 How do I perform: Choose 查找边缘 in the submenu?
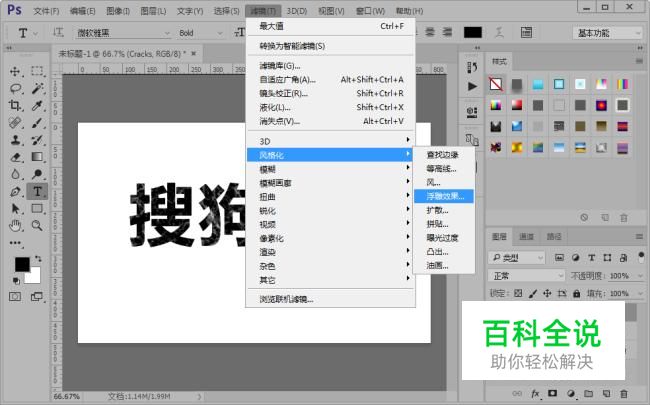pos(444,155)
